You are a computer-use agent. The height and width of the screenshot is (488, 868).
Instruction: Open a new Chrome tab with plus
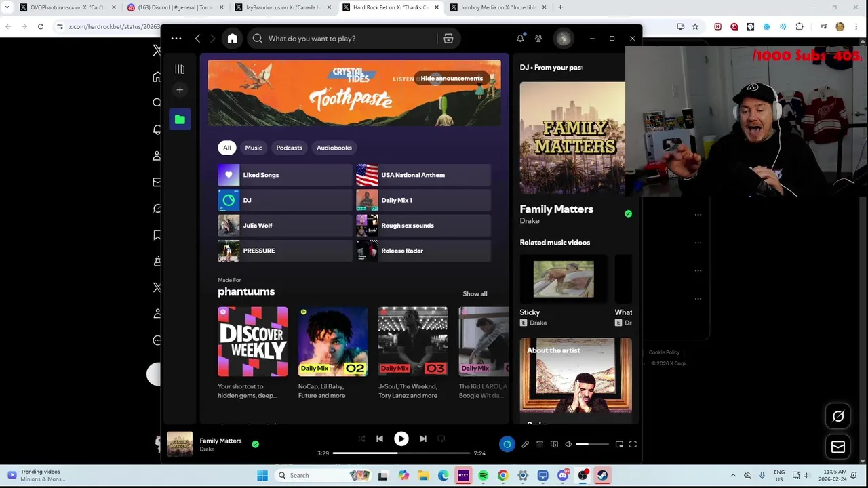tap(560, 7)
